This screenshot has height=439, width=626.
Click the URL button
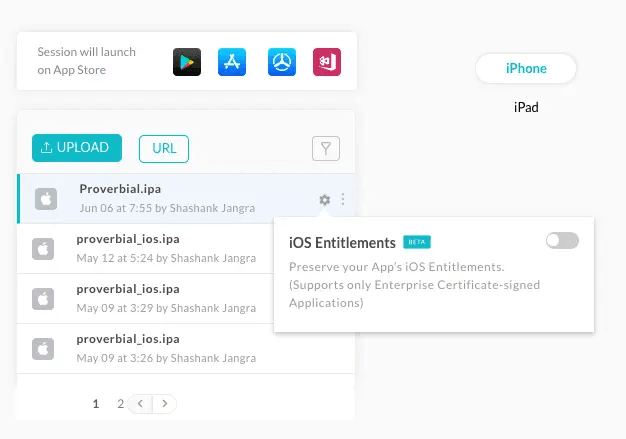pyautogui.click(x=164, y=148)
